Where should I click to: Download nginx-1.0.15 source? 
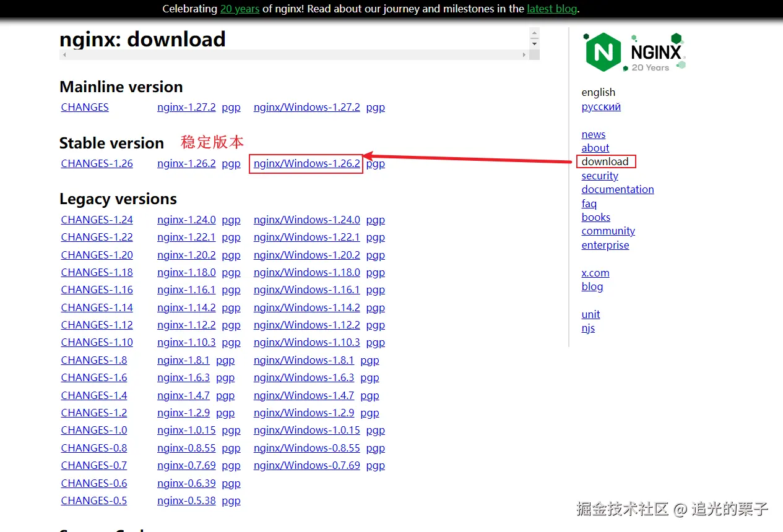pyautogui.click(x=186, y=430)
